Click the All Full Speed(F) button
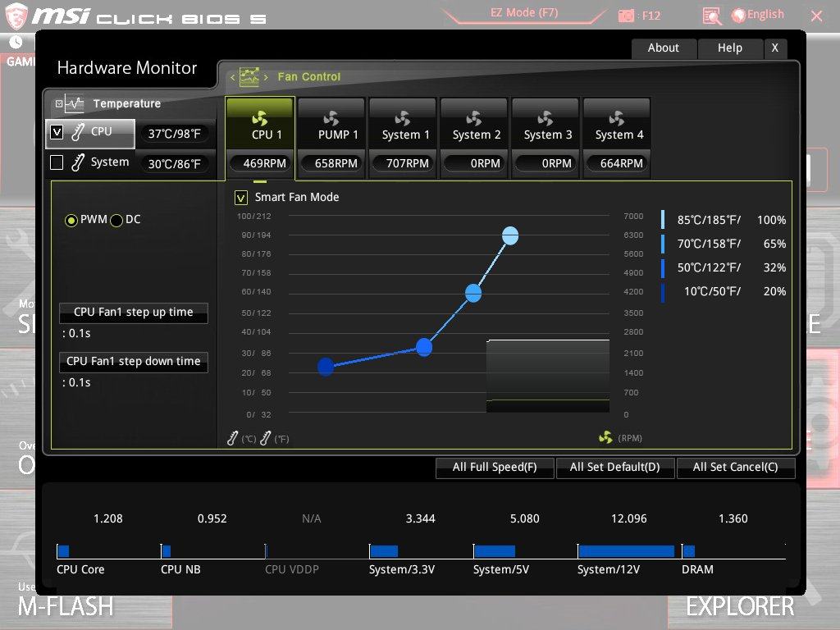 coord(495,467)
